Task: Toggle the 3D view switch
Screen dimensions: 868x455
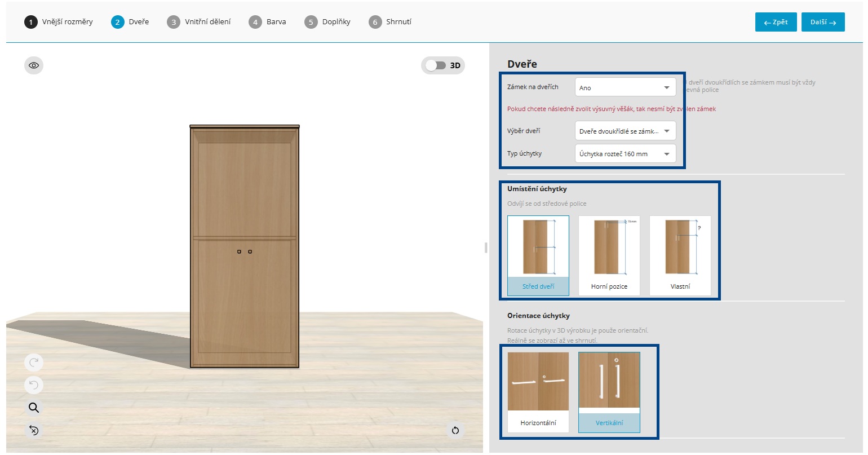Action: [x=436, y=65]
